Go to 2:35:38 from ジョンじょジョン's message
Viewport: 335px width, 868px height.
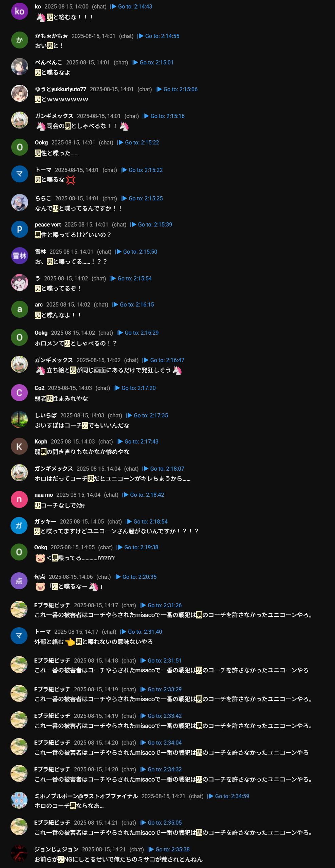169,849
